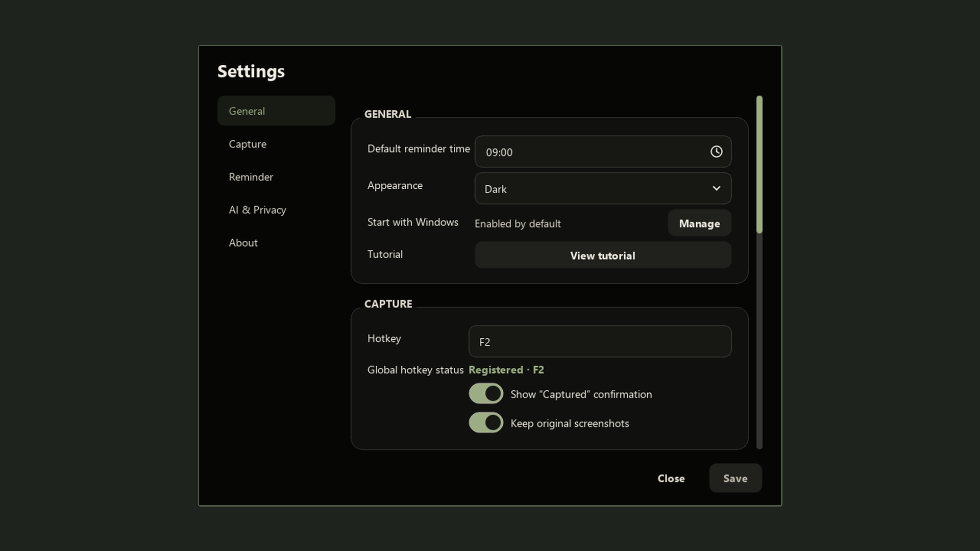Click the "Enabled by default" text
The width and height of the screenshot is (980, 551).
[518, 223]
